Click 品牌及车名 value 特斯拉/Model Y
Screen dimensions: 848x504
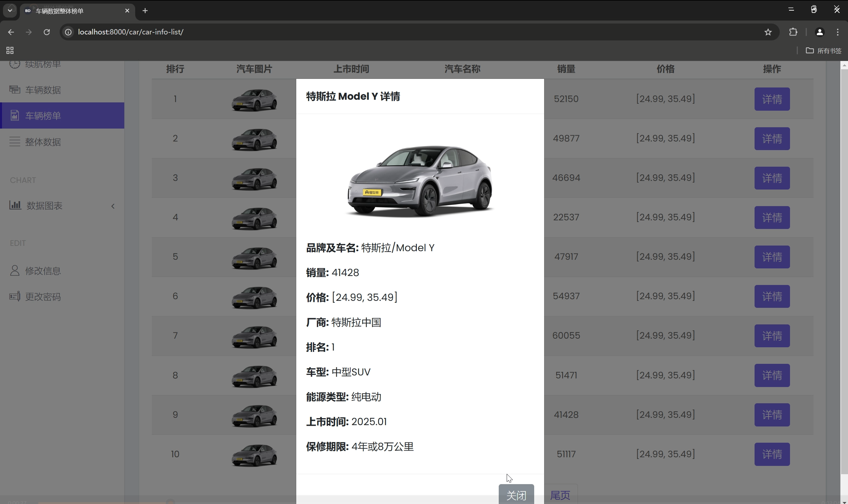coord(398,248)
